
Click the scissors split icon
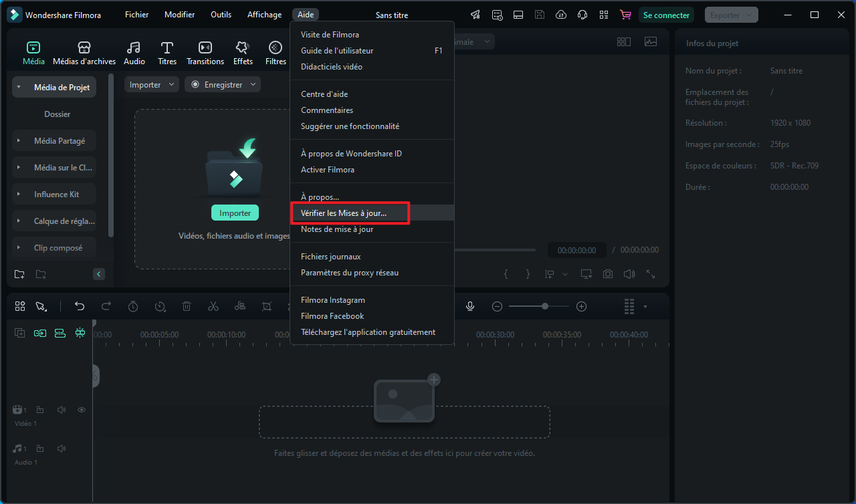click(213, 306)
